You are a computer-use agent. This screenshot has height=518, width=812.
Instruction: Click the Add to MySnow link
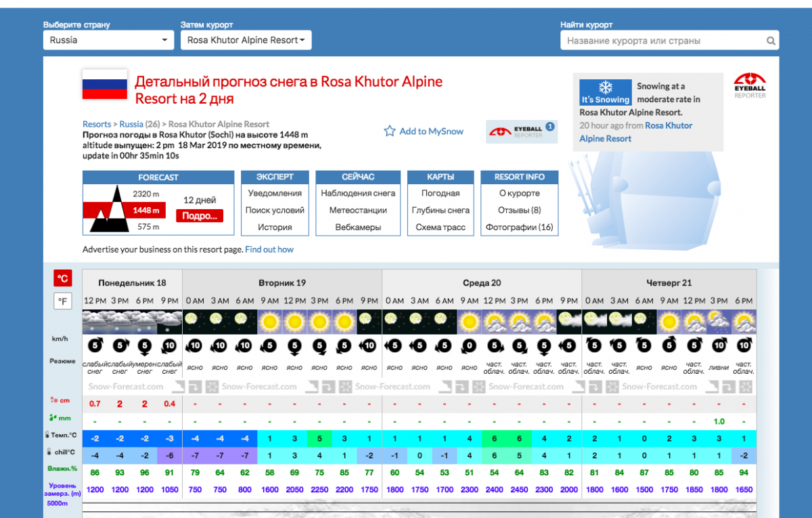click(431, 131)
